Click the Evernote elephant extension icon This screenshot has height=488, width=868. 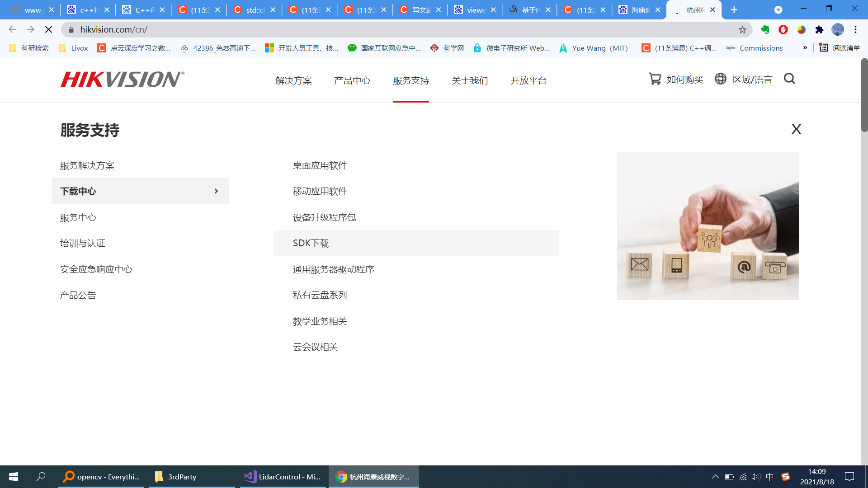(765, 30)
